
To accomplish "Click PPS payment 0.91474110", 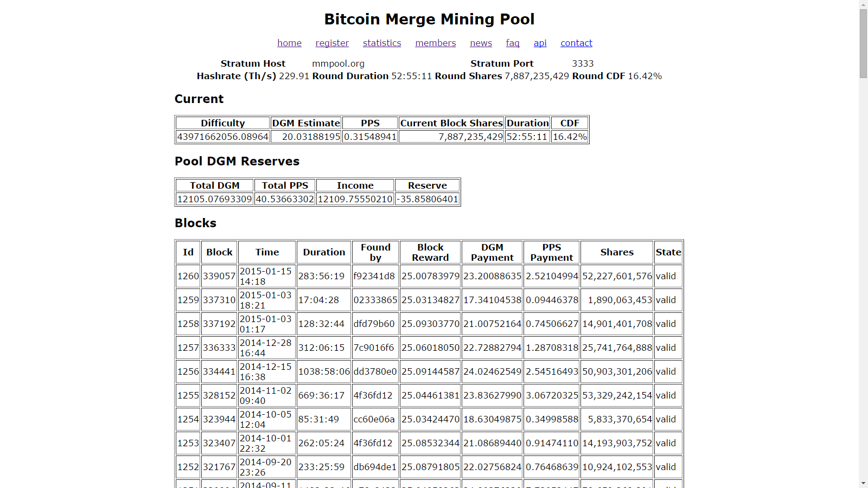I will (x=552, y=443).
